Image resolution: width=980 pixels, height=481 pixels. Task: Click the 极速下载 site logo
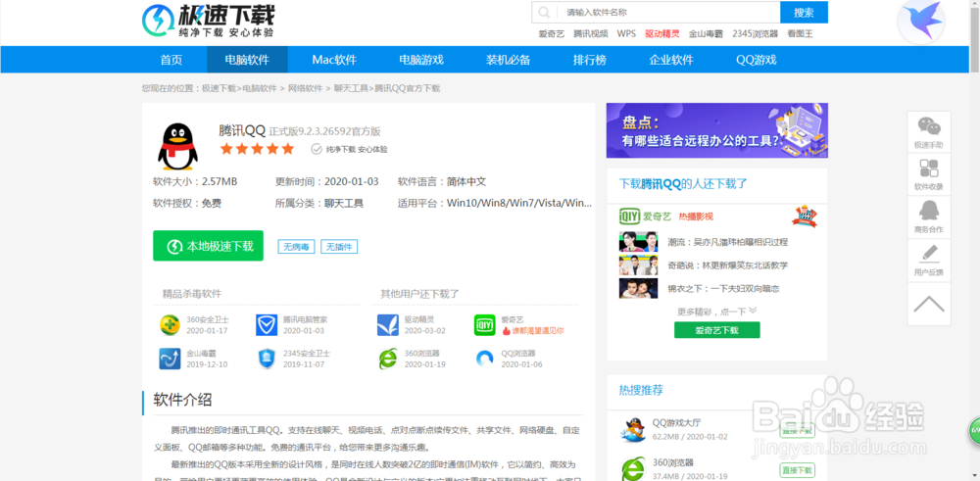coord(208,20)
